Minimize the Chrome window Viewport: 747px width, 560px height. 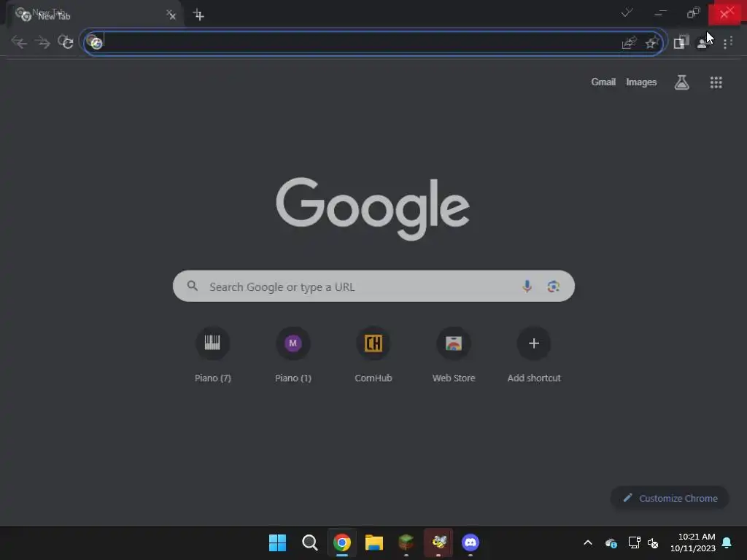(660, 13)
